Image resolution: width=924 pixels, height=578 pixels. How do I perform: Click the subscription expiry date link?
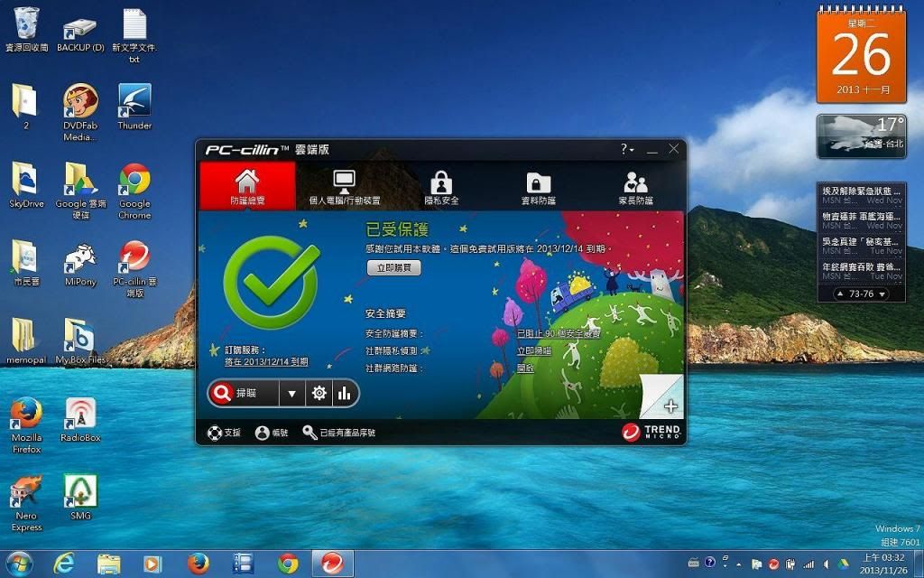[266, 361]
